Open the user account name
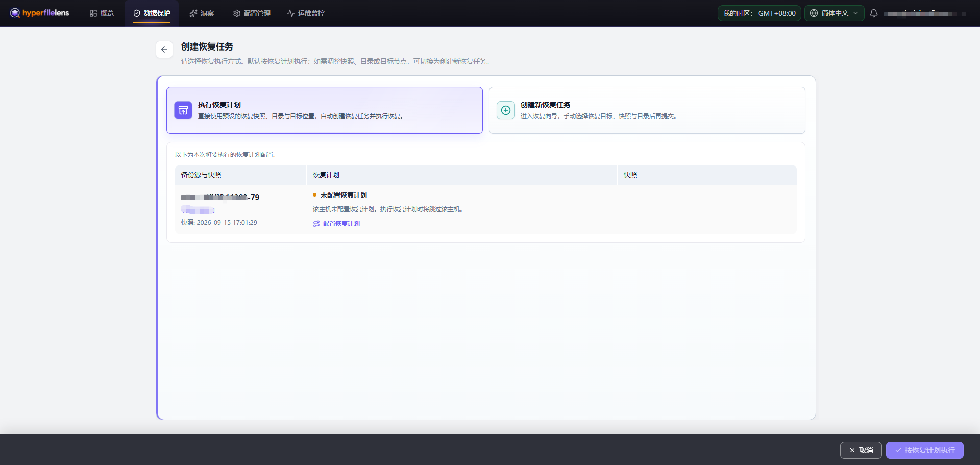Viewport: 980px width, 465px height. point(925,14)
